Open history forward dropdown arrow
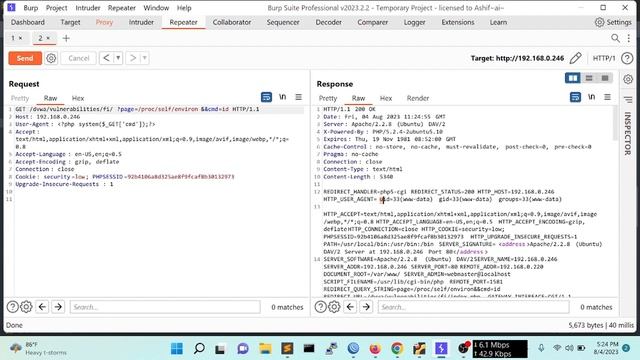640x360 pixels. (x=144, y=58)
